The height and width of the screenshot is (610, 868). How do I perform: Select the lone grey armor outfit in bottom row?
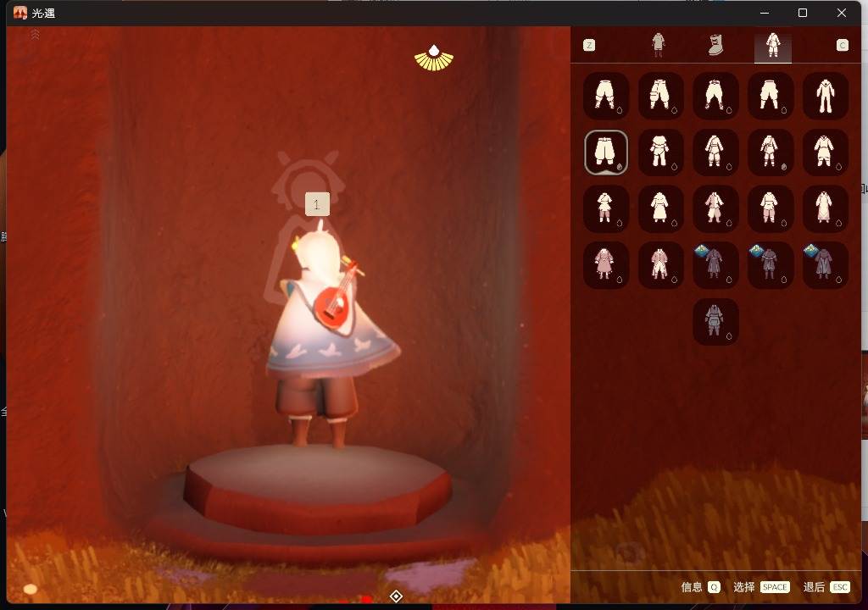[715, 322]
